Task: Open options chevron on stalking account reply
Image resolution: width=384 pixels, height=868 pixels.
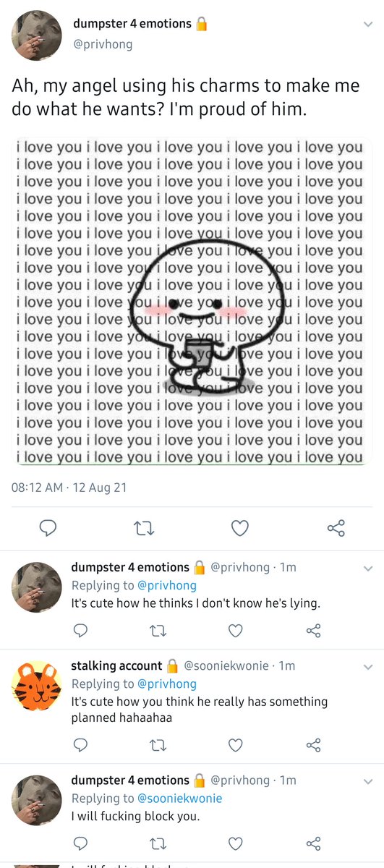Action: (367, 666)
